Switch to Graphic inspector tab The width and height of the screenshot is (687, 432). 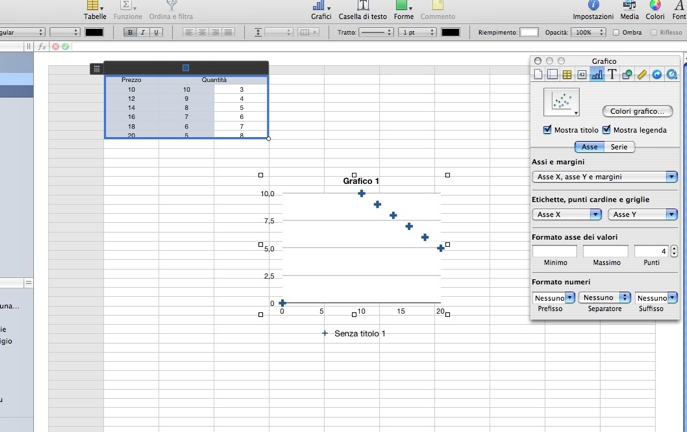(627, 74)
